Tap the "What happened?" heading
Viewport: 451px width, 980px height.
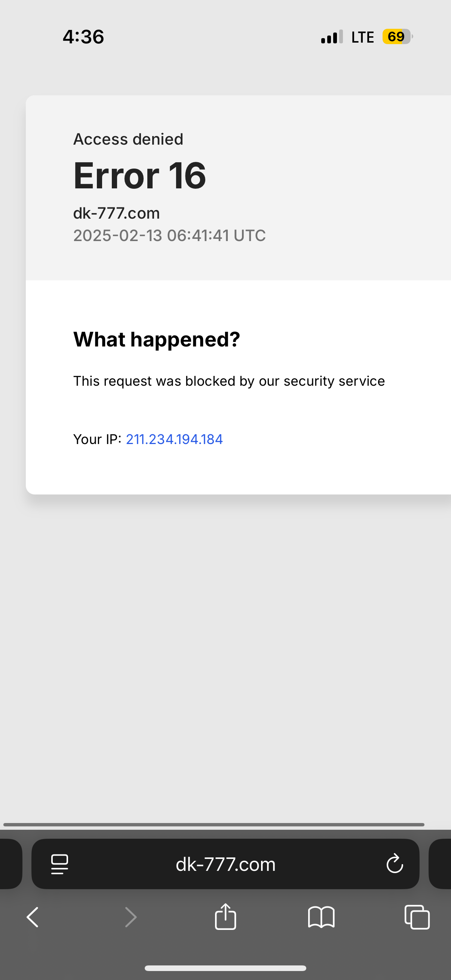pos(156,339)
